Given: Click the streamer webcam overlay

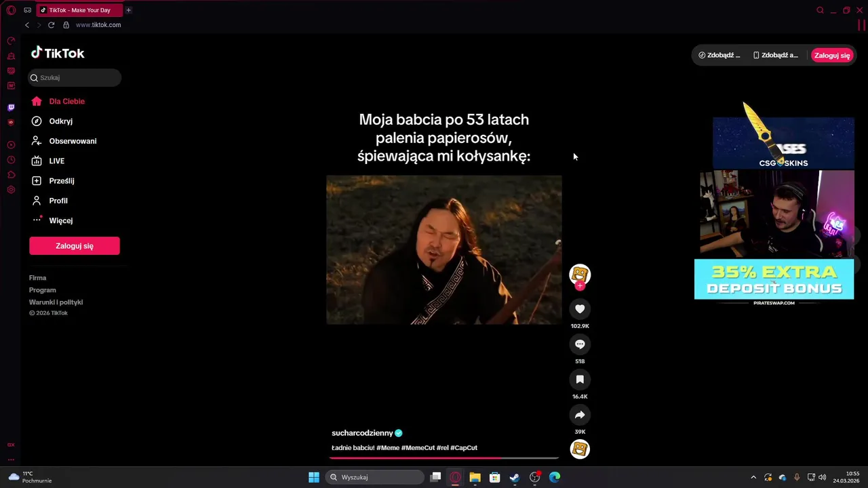Looking at the screenshot, I should pyautogui.click(x=777, y=213).
